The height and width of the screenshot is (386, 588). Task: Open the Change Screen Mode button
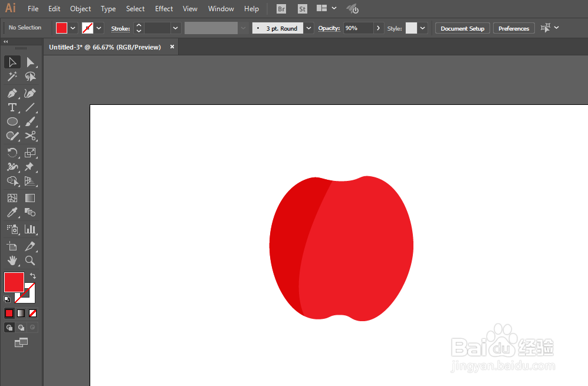pyautogui.click(x=21, y=342)
